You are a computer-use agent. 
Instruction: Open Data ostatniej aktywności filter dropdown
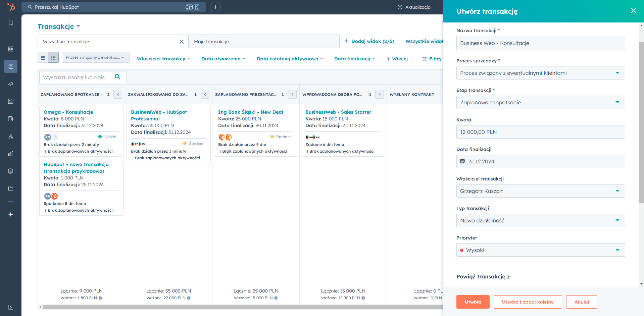point(290,59)
